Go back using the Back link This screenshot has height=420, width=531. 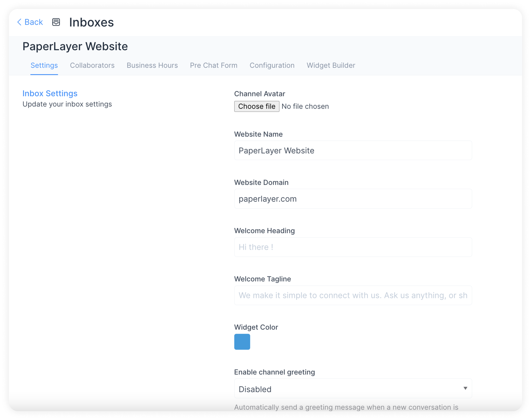tap(30, 22)
